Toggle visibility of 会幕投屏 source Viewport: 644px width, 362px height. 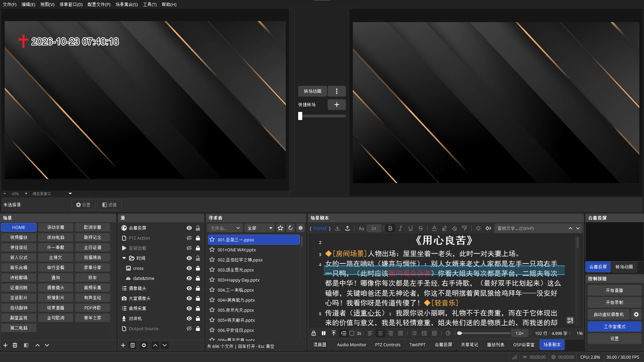[189, 228]
